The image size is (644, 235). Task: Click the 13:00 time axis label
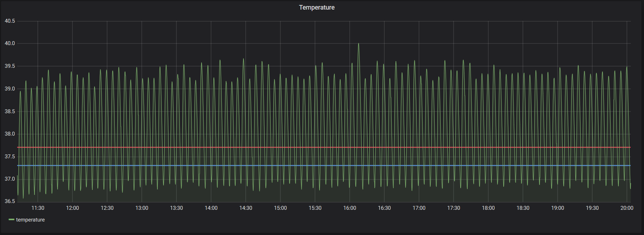(x=142, y=208)
